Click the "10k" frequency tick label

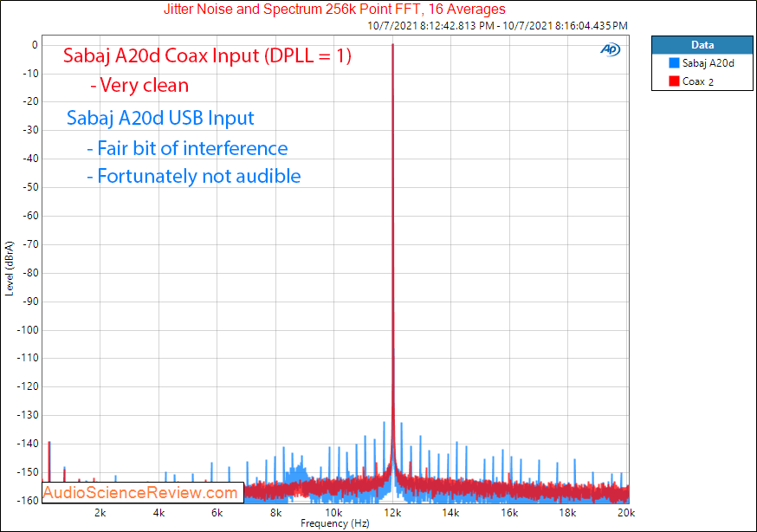coord(333,513)
